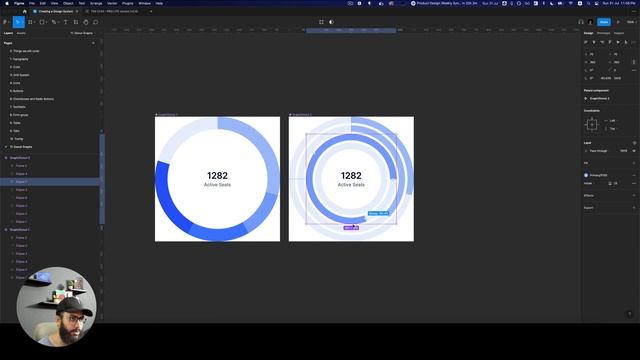Open the File menu
Screen dimensions: 640x360
pos(31,3)
